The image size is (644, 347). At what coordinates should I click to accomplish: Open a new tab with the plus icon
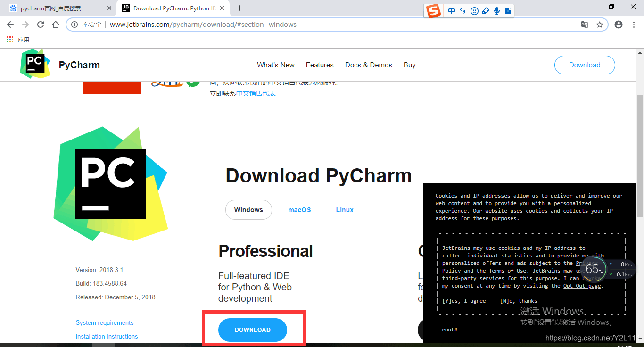(240, 8)
